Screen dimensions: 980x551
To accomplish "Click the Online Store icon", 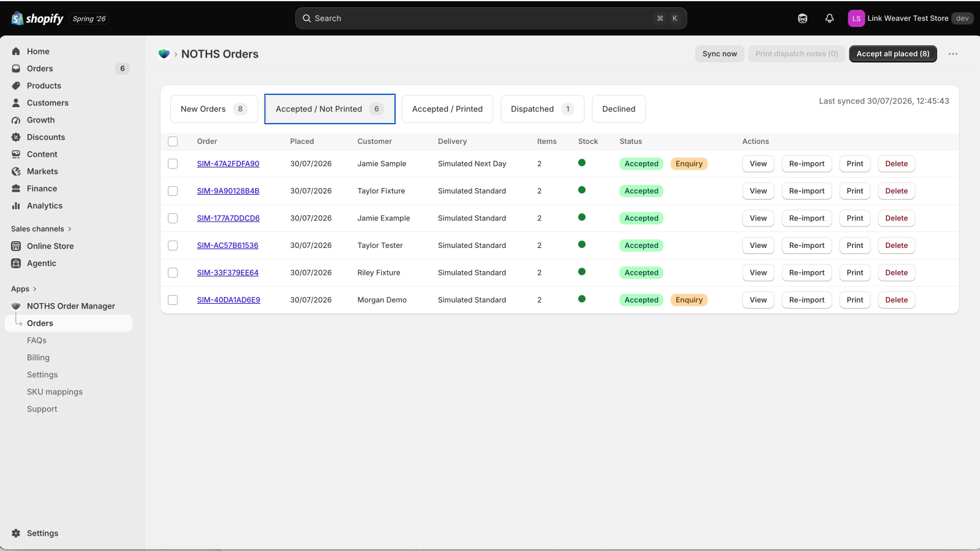I will click(16, 246).
